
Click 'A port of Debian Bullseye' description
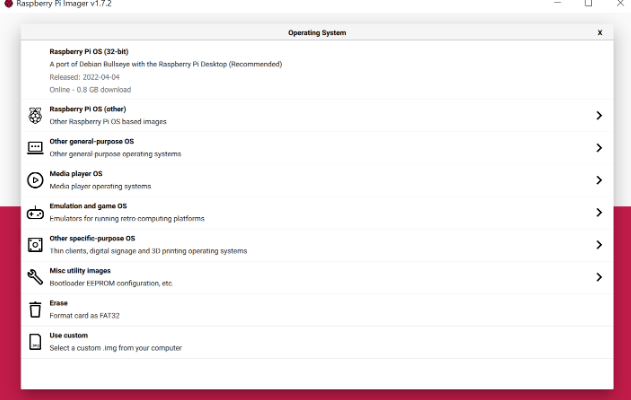click(x=166, y=64)
